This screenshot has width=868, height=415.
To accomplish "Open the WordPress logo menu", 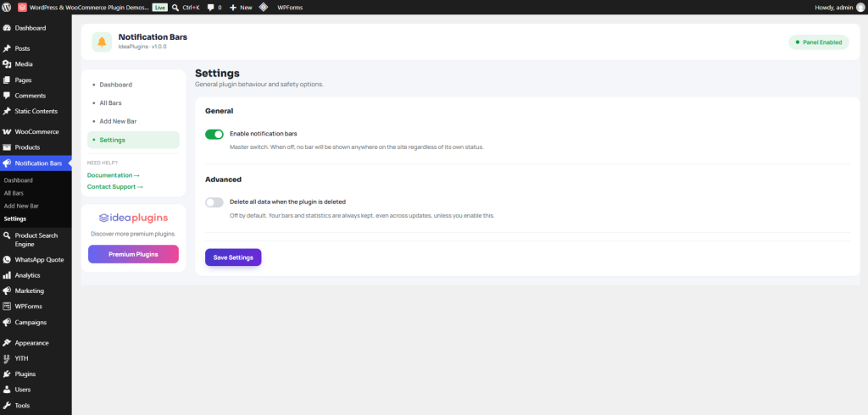I will click(x=7, y=7).
